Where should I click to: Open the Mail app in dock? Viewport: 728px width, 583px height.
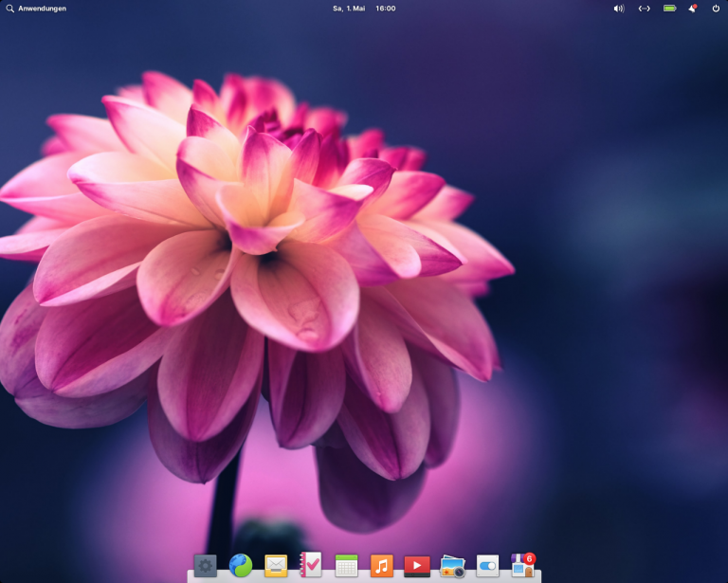276,565
